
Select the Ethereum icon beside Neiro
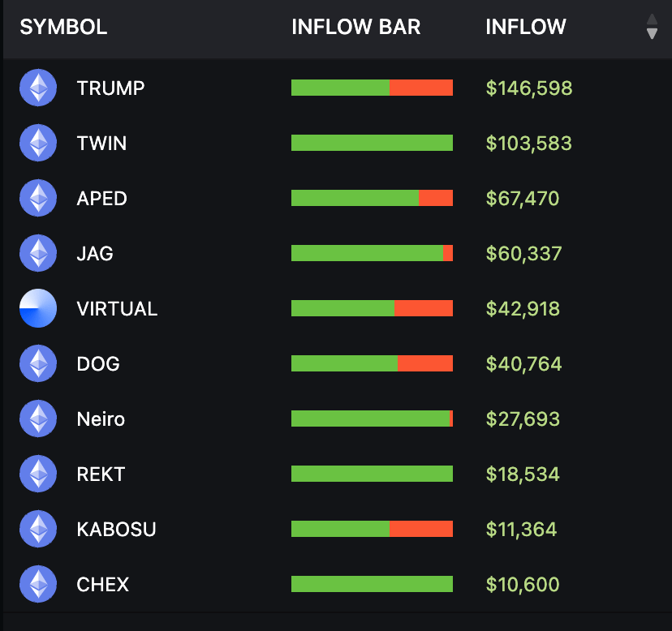click(x=38, y=419)
